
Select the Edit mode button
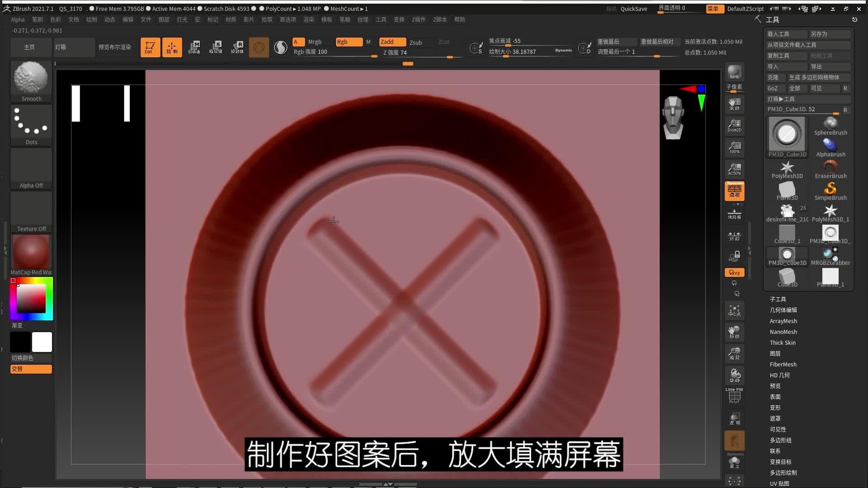point(150,47)
